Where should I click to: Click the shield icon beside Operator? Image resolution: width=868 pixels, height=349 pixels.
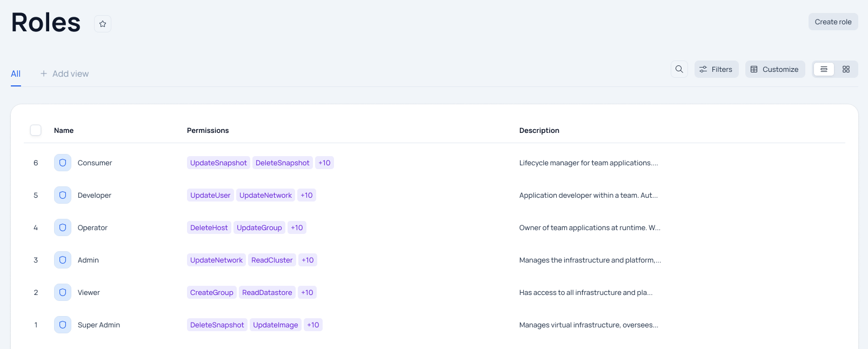(x=63, y=227)
